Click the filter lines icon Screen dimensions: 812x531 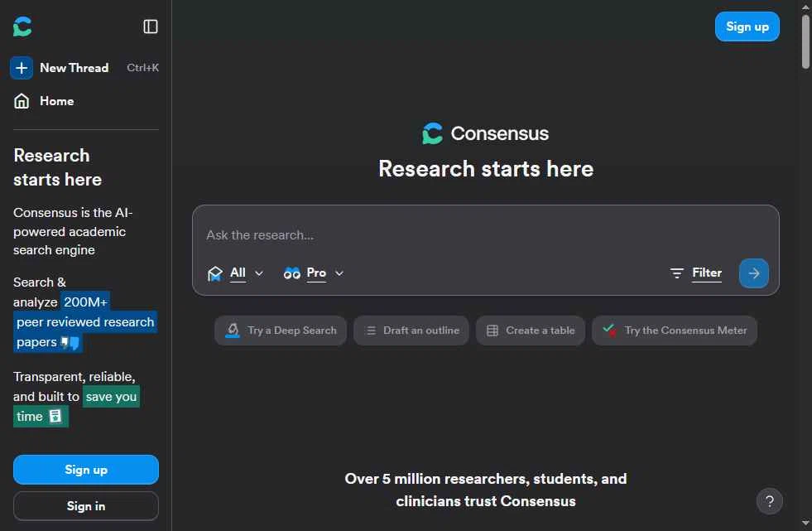(x=677, y=273)
